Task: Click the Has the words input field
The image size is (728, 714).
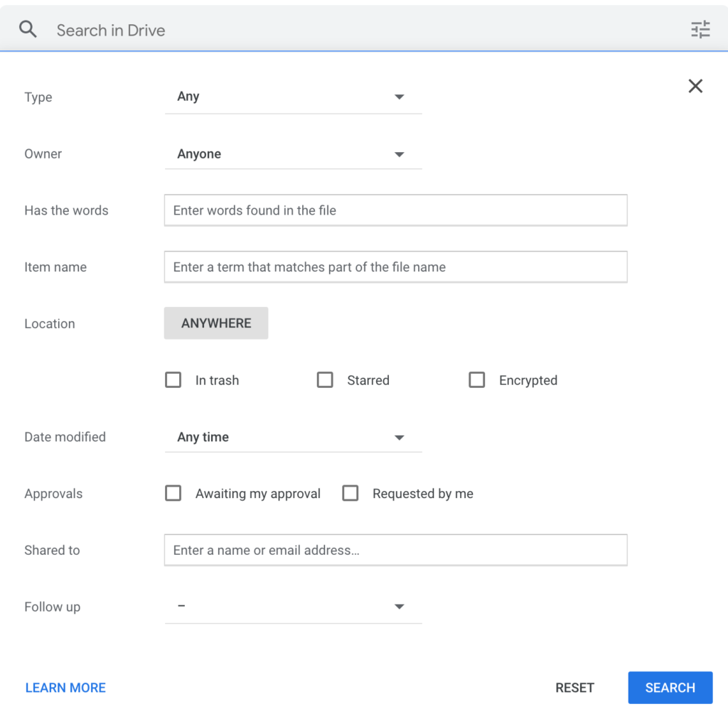Action: [395, 210]
